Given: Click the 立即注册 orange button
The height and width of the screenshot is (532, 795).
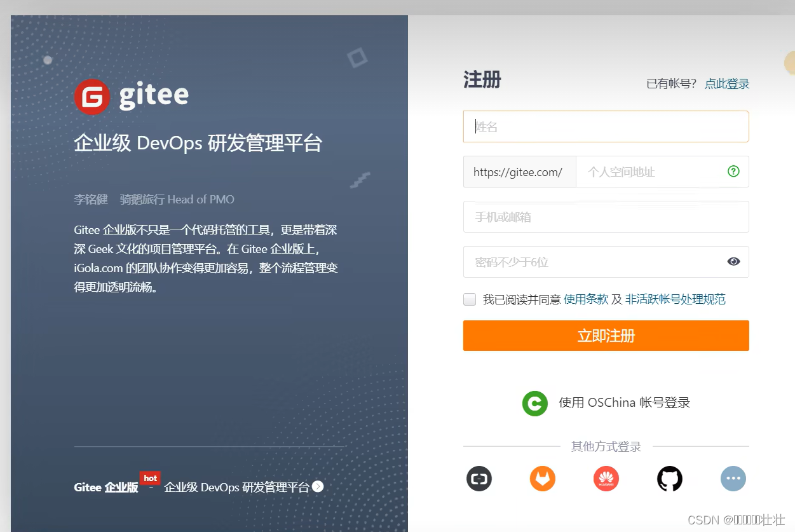Looking at the screenshot, I should [x=606, y=336].
